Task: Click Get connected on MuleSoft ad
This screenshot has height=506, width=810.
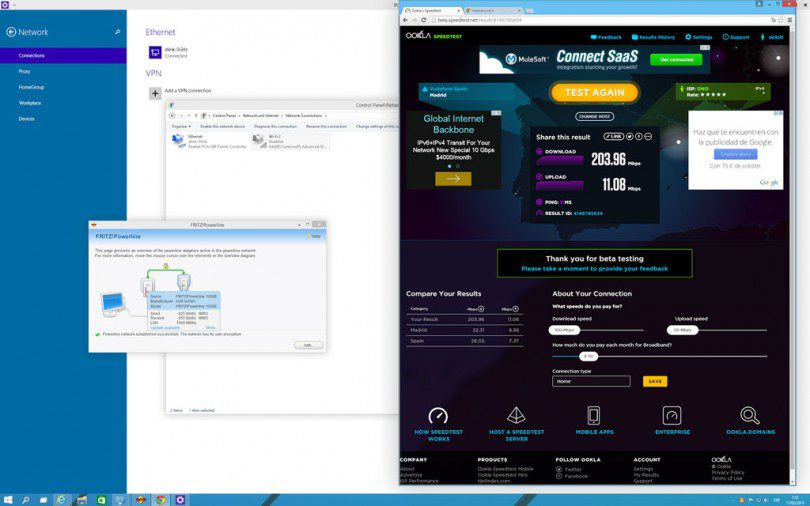Action: (676, 60)
